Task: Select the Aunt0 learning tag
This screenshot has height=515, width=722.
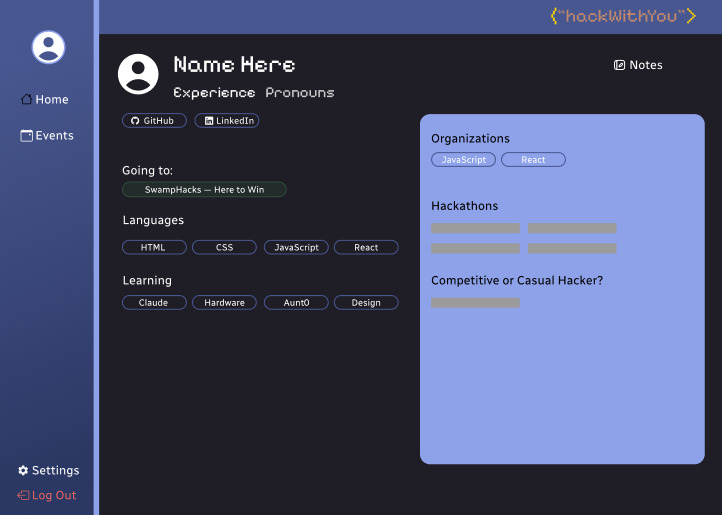Action: point(296,303)
